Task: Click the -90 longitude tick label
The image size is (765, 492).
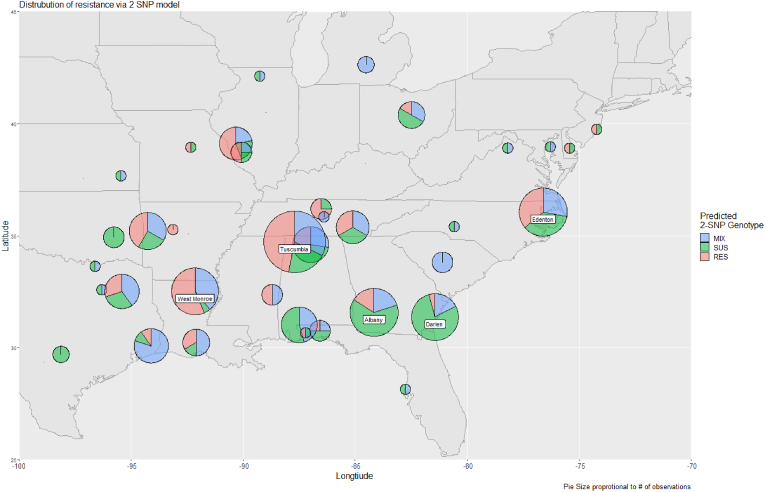Action: [243, 466]
